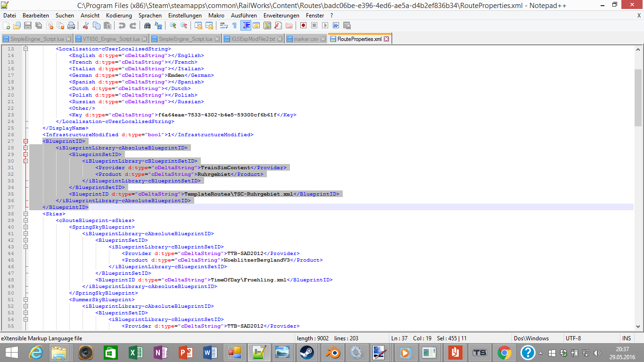Toggle Show All Characters pilcrow button

tap(234, 25)
